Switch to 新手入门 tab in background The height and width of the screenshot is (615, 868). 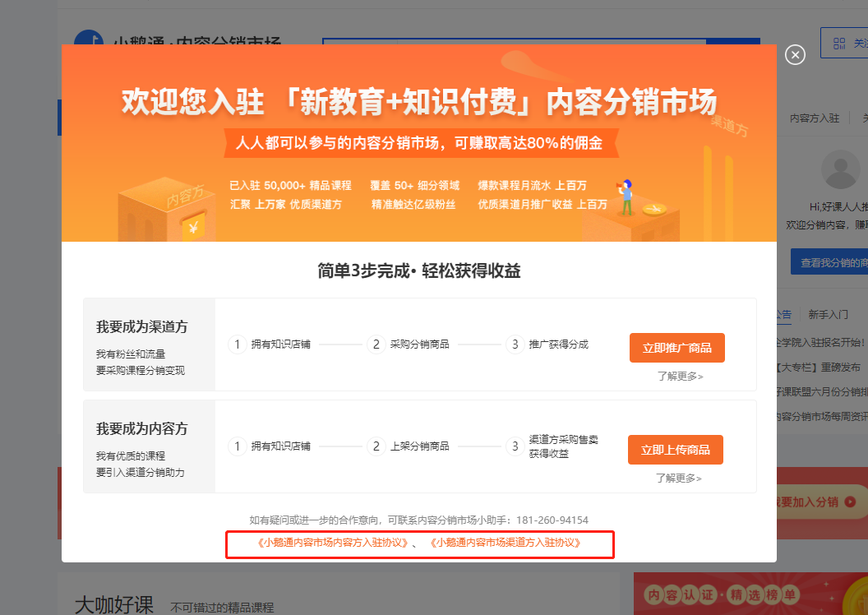tap(828, 314)
